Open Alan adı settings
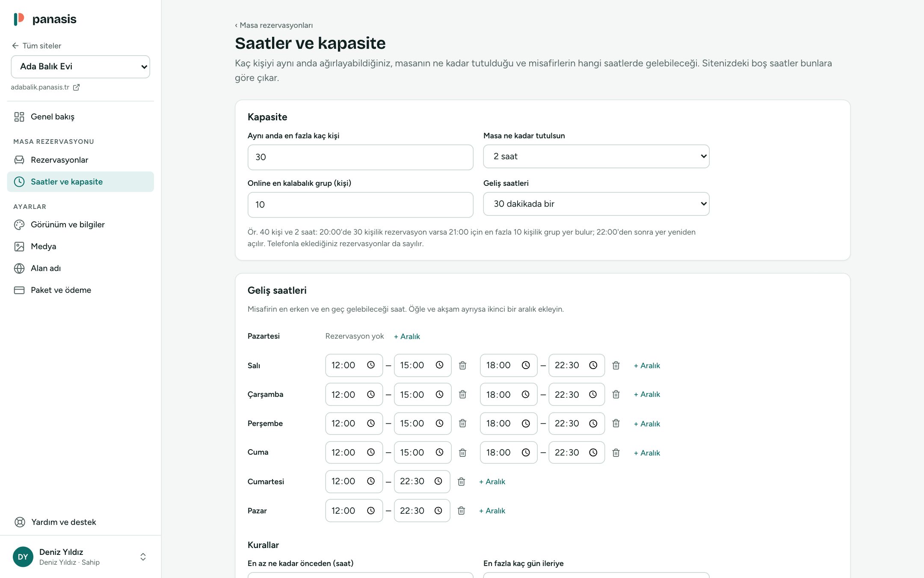Image resolution: width=924 pixels, height=578 pixels. (80, 268)
